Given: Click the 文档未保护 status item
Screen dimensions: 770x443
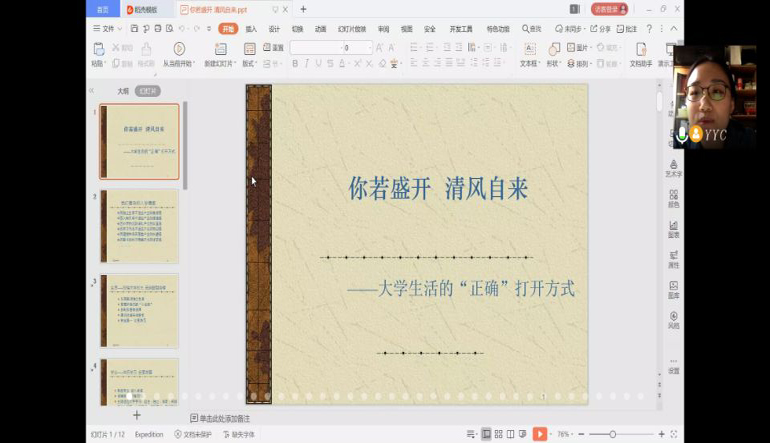Looking at the screenshot, I should click(193, 435).
